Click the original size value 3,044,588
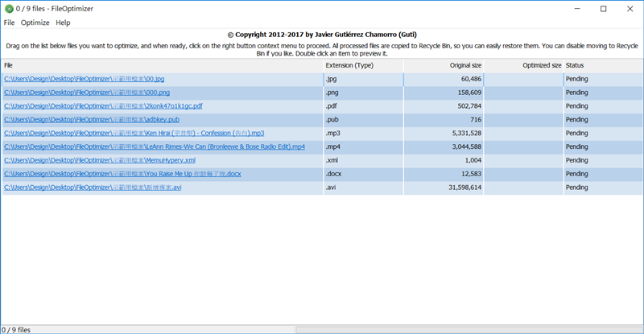The height and width of the screenshot is (334, 644). click(x=467, y=146)
